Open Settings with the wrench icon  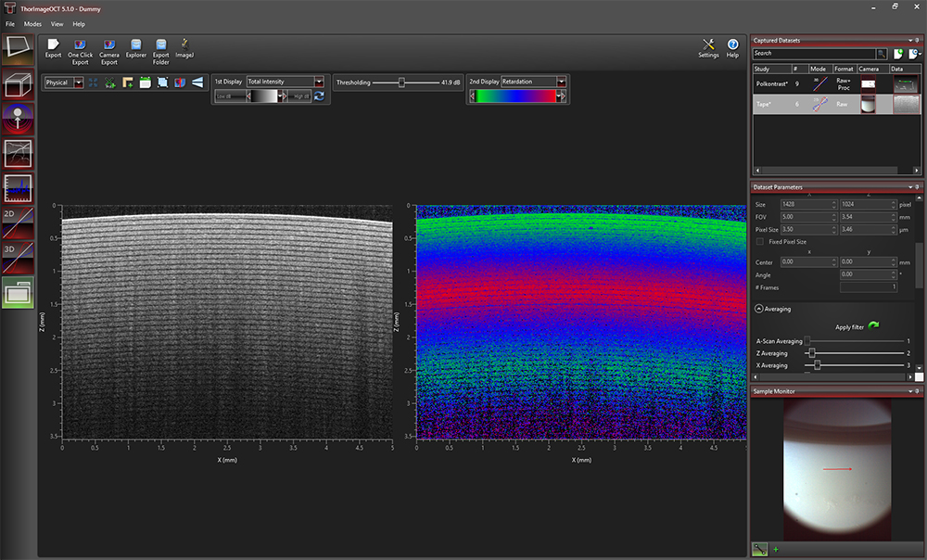point(708,45)
